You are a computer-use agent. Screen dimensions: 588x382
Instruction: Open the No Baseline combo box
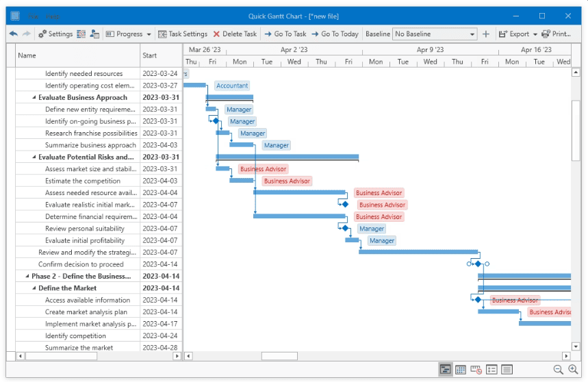click(x=435, y=34)
